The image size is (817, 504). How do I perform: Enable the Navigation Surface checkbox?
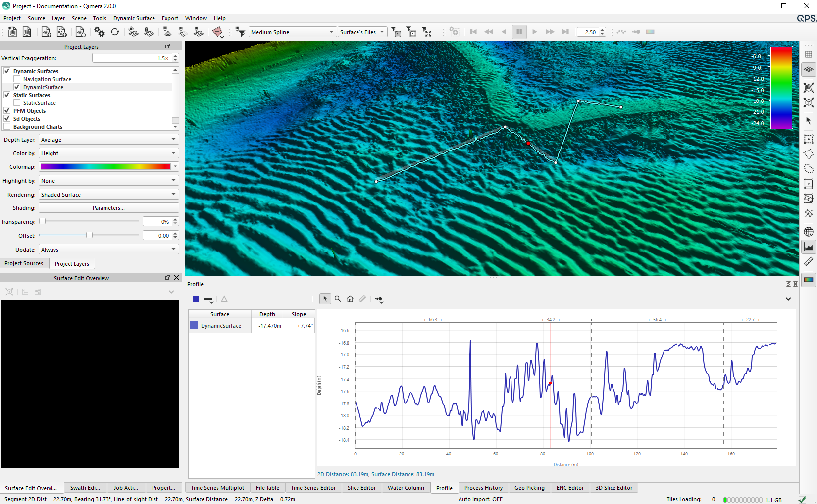17,79
